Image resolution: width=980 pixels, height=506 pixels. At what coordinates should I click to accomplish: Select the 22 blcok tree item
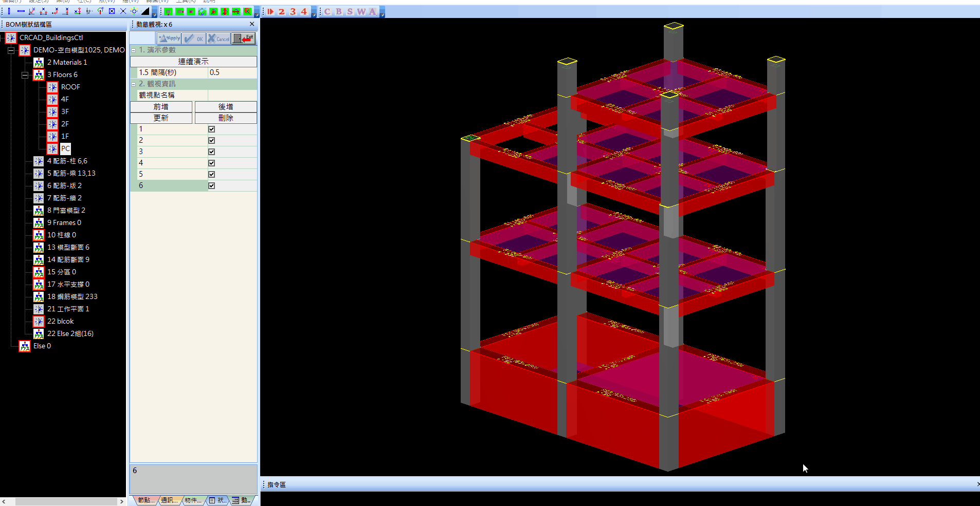[61, 322]
